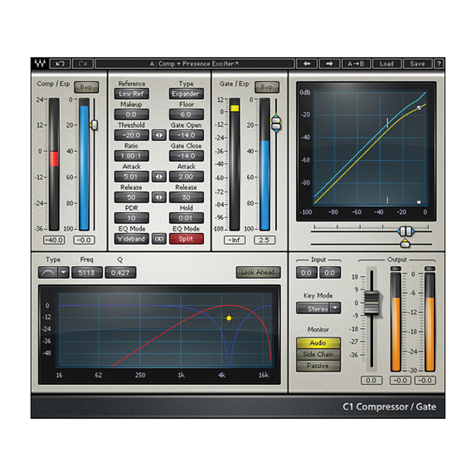Click the help question mark icon
This screenshot has height=476, width=476.
(438, 63)
